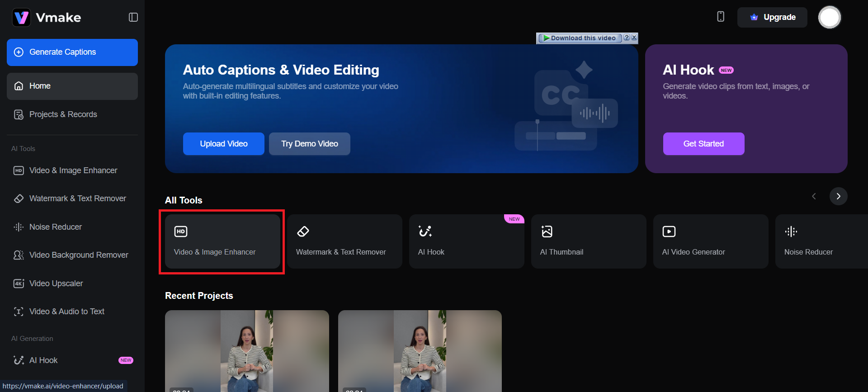Open Video Upscaler from sidebar
This screenshot has width=868, height=392.
56,283
